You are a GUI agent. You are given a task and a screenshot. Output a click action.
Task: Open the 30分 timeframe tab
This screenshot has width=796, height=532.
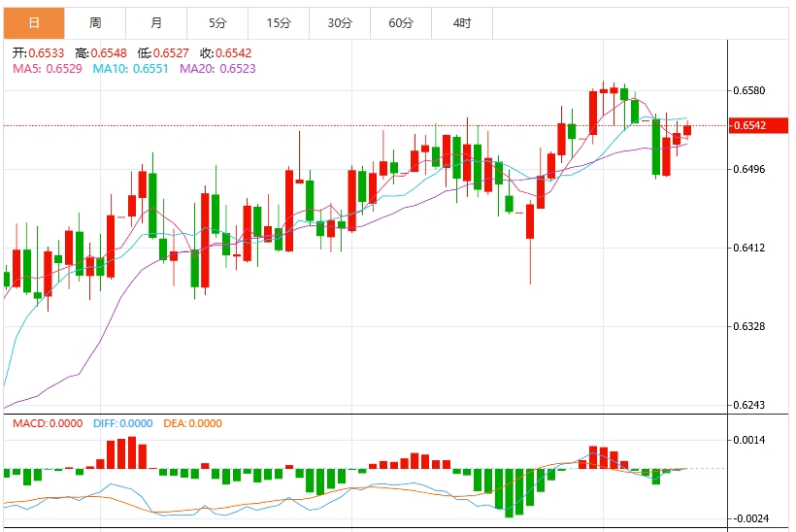click(340, 23)
